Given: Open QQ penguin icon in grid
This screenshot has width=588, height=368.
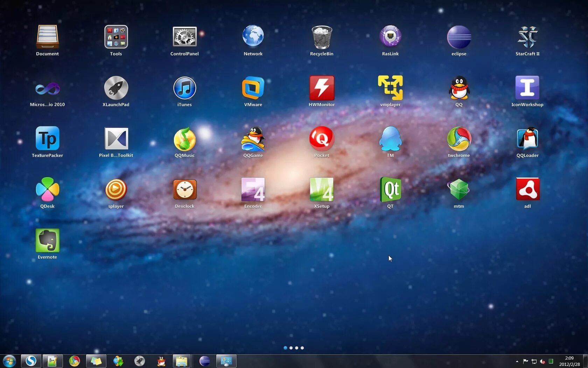Looking at the screenshot, I should (x=459, y=88).
